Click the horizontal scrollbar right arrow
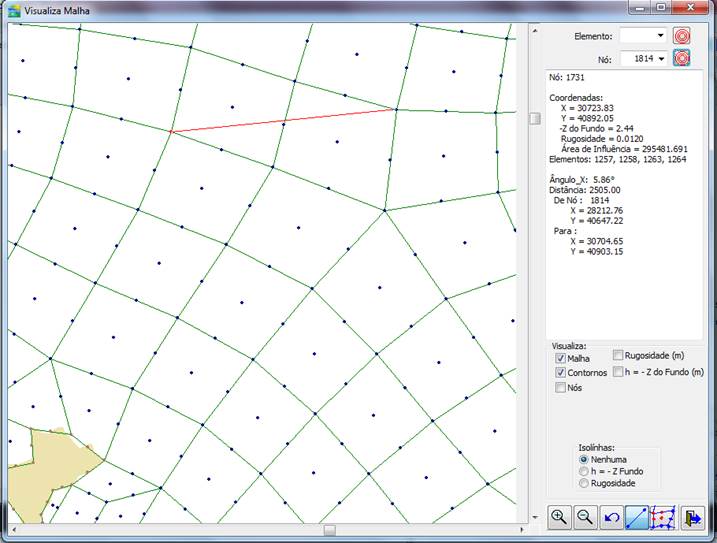Screen dimensions: 717x543 click(522, 530)
